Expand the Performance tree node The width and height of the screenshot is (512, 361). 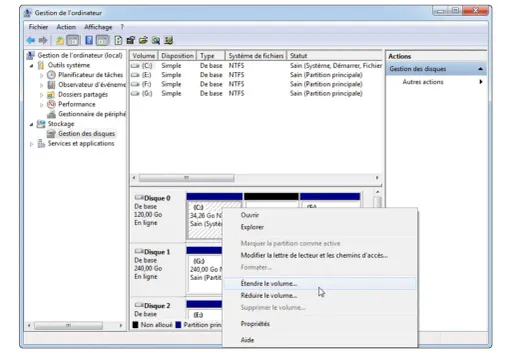42,105
